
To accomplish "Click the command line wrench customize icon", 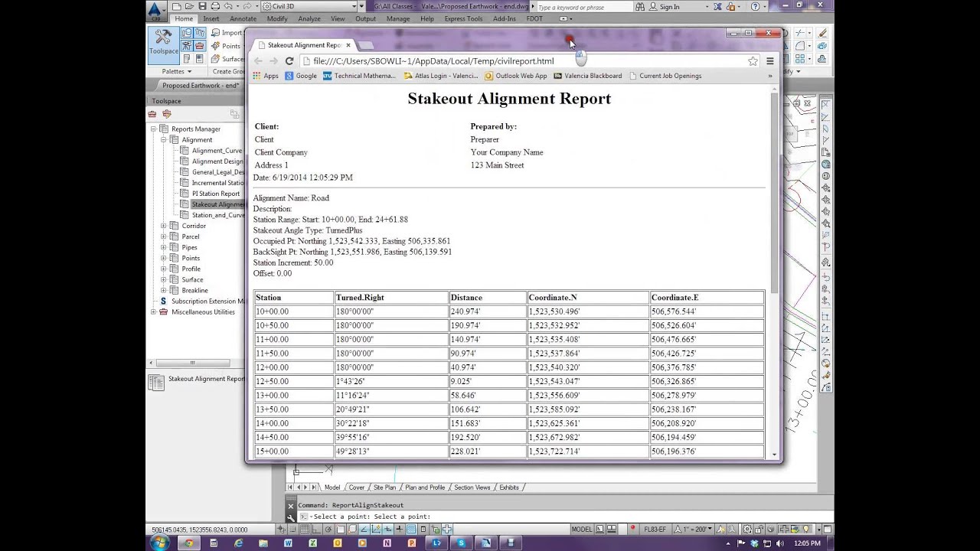I will click(290, 517).
